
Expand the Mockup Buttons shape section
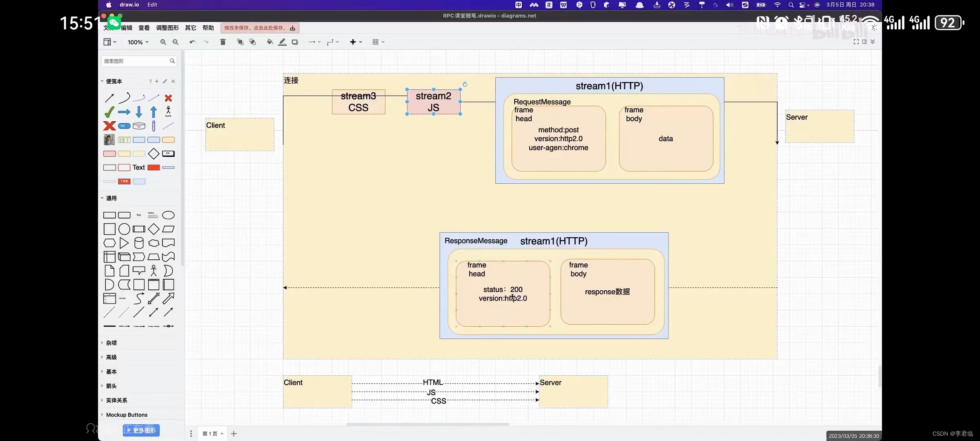(x=126, y=414)
